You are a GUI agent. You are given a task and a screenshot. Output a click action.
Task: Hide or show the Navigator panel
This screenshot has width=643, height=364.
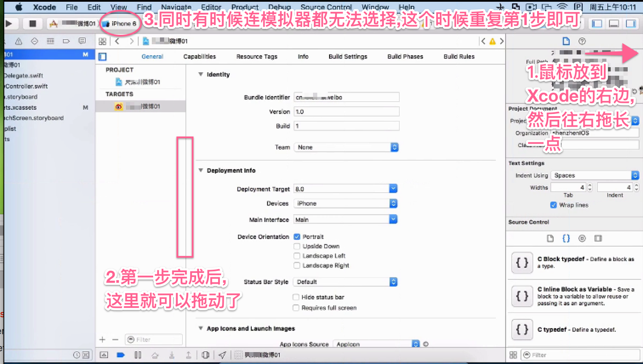click(597, 24)
